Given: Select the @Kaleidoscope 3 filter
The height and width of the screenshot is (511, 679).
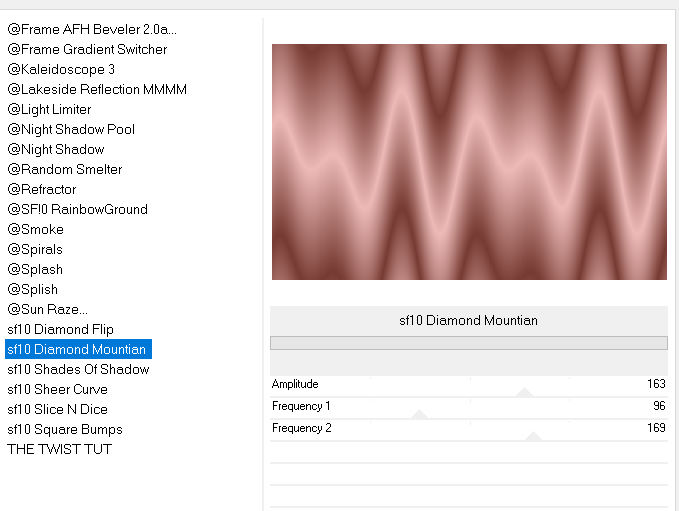Looking at the screenshot, I should 61,69.
